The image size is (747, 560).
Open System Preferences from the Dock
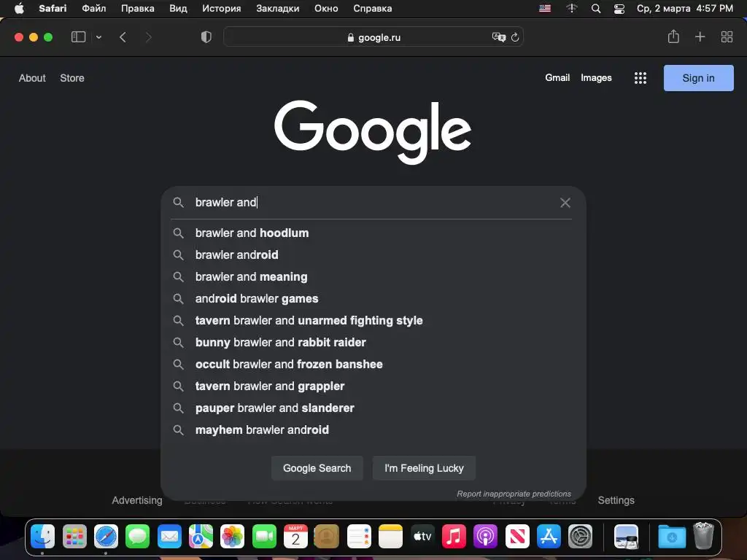click(x=580, y=537)
